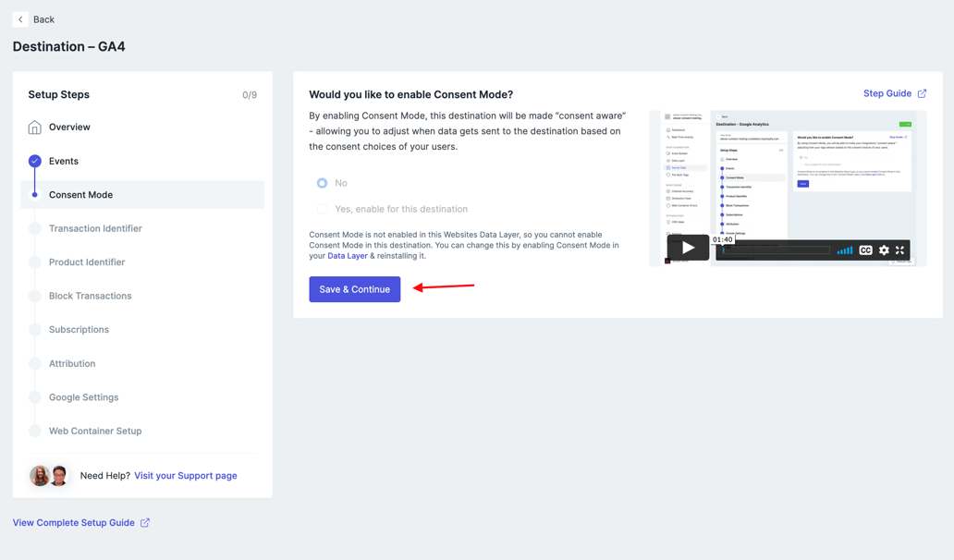Open the Events step
Screen dimensions: 954x560
tap(63, 161)
